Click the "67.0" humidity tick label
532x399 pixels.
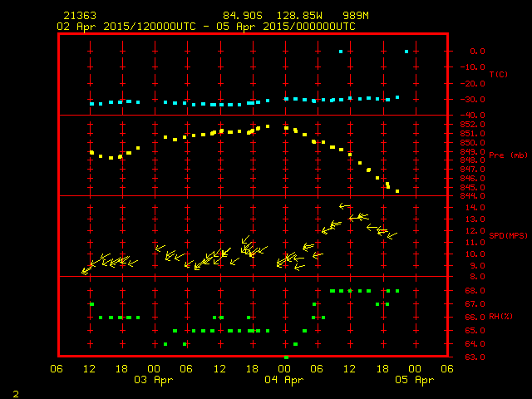tap(475, 304)
